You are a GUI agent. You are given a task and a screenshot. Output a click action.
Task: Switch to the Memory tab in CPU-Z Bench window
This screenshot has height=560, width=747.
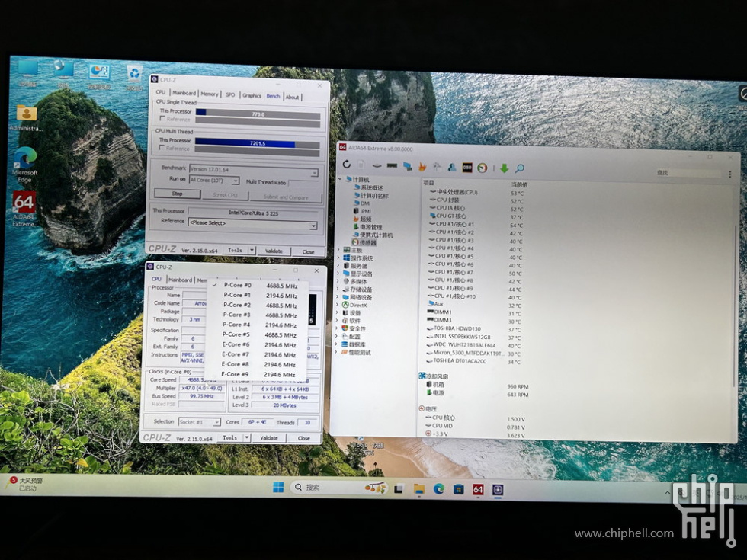pyautogui.click(x=210, y=94)
